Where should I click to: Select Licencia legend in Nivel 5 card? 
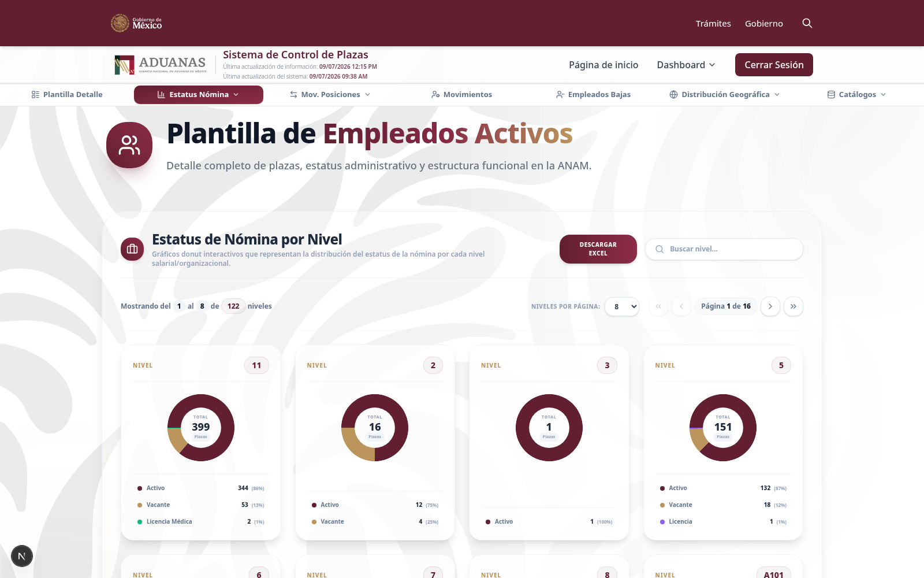pos(723,522)
